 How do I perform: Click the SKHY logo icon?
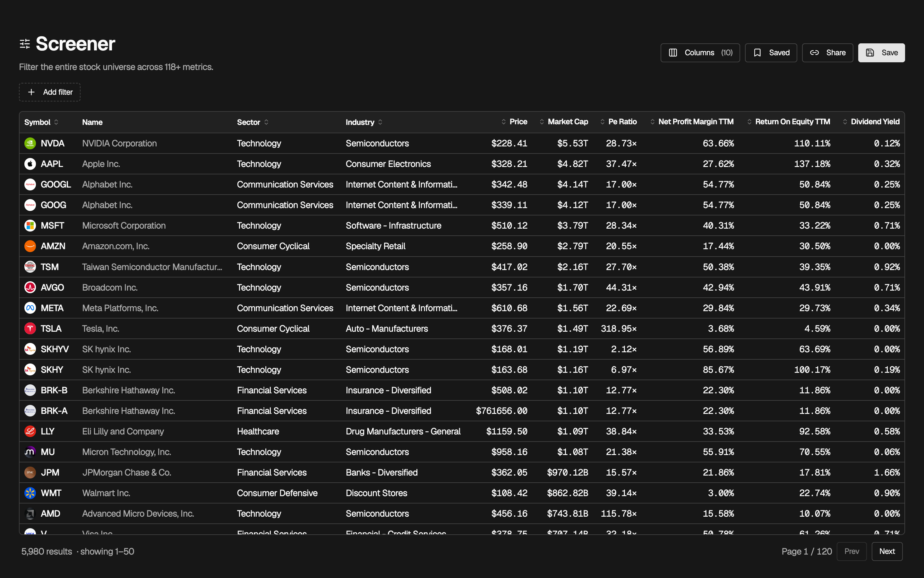30,370
